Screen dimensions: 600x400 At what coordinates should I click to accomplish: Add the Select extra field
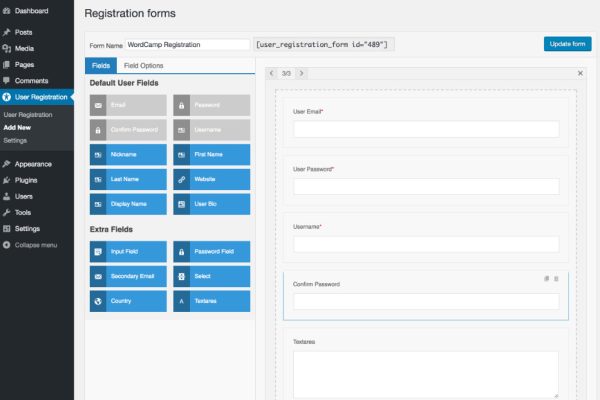click(x=211, y=276)
